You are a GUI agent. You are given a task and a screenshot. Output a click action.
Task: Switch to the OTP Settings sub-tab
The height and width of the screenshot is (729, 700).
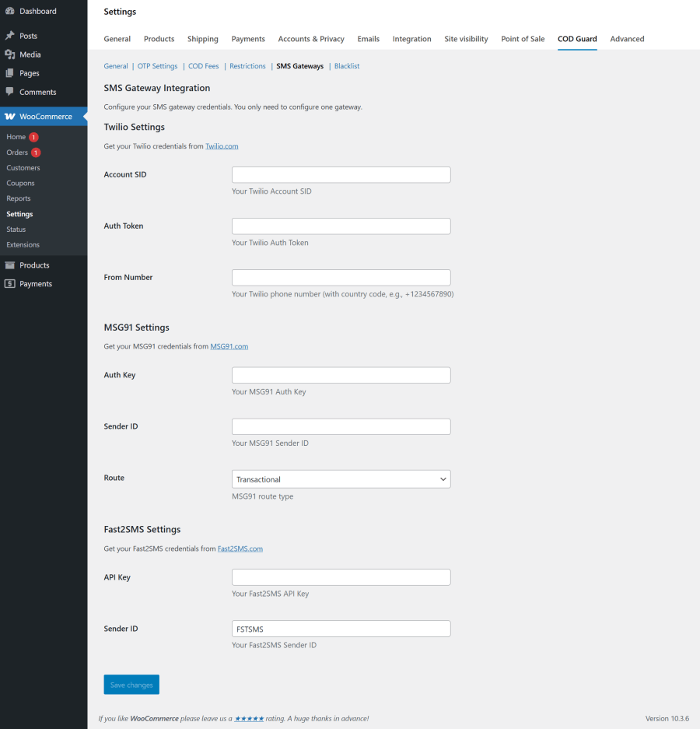(x=157, y=66)
